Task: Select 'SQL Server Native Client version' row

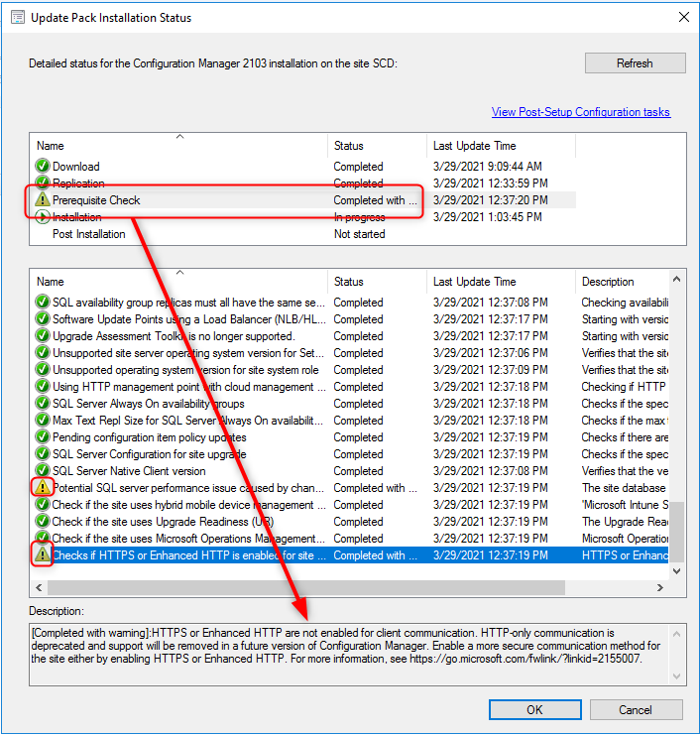Action: point(350,471)
